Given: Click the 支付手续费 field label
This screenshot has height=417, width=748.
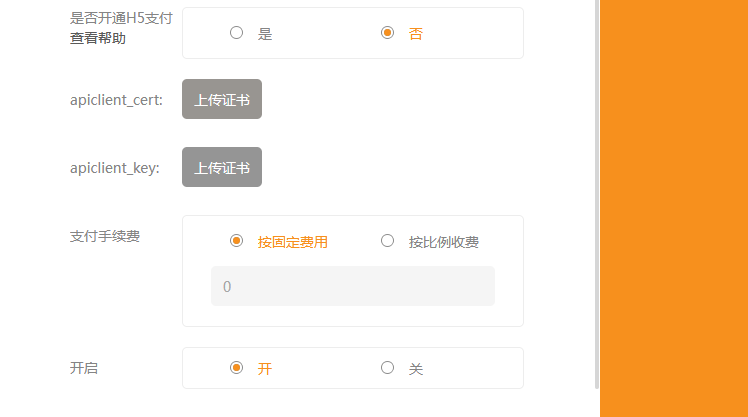Looking at the screenshot, I should tap(104, 237).
